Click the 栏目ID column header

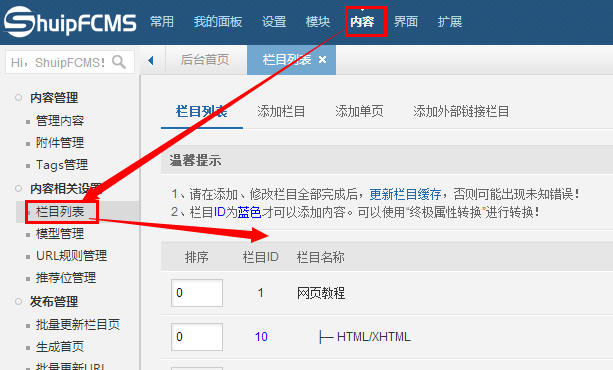click(x=260, y=257)
